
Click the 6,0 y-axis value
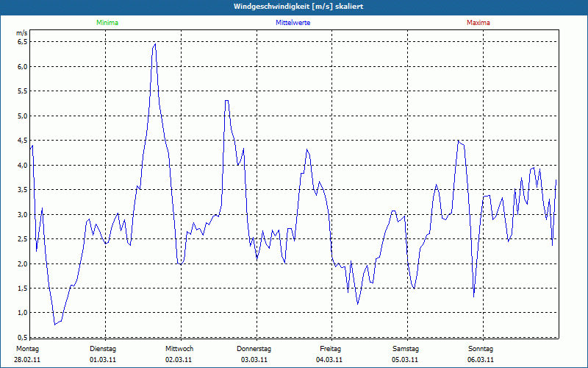(23, 66)
